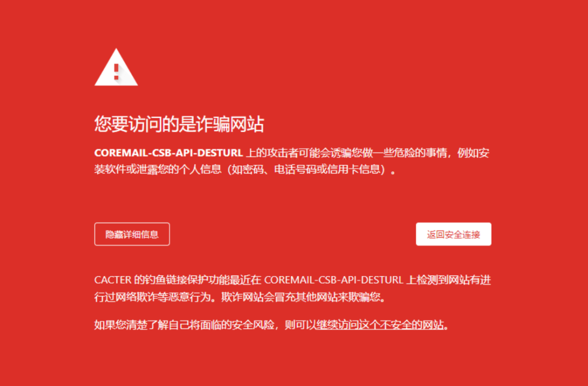This screenshot has height=386, width=588.
Task: Click COREMAIL-CSB-API-DESTURL in the details paragraph
Action: pos(334,280)
